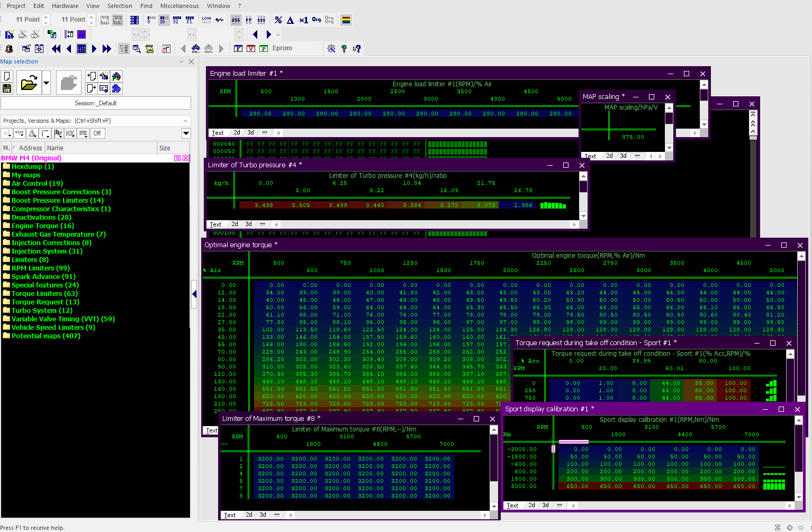The width and height of the screenshot is (812, 532).
Task: Click the open project folder icon
Action: [29, 83]
